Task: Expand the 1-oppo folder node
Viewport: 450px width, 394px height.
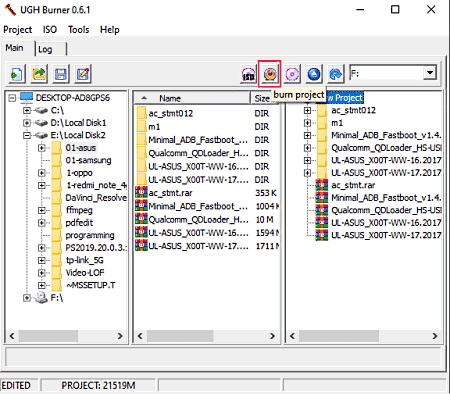Action: (42, 173)
